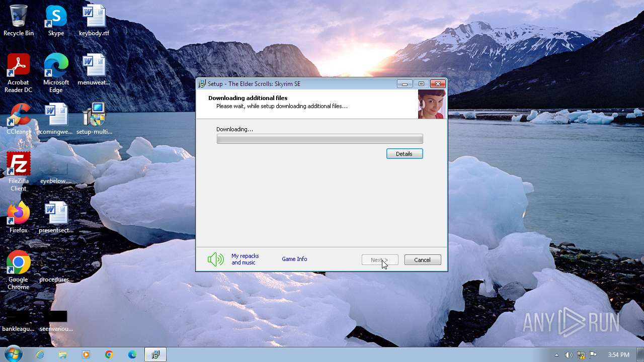Open the volume tray icon

coord(569,355)
